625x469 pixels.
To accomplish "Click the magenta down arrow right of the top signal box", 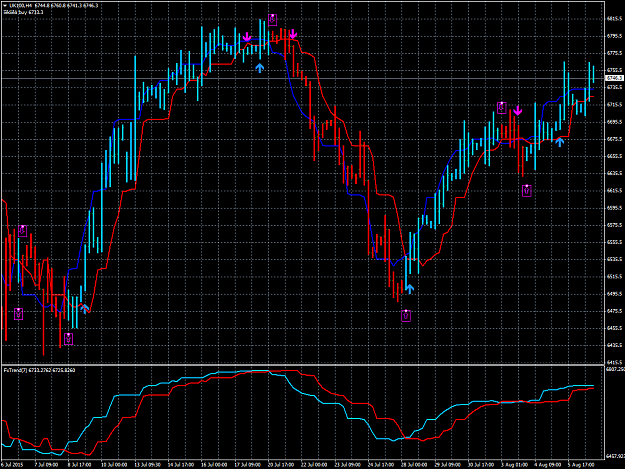I will [x=293, y=34].
